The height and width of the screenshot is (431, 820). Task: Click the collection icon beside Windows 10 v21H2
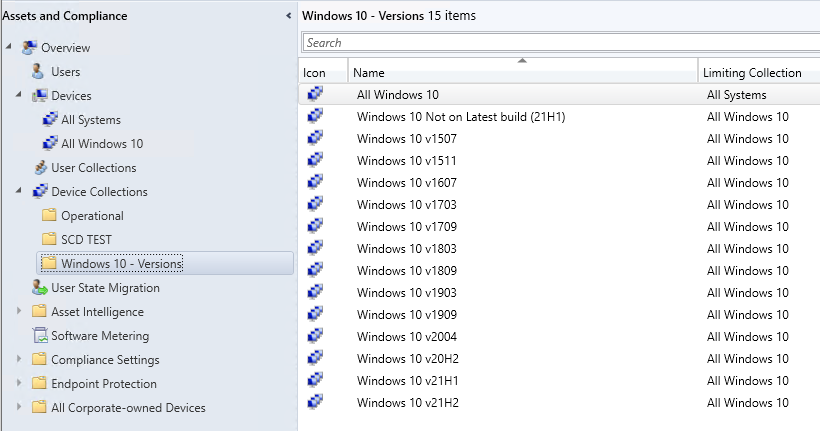point(315,402)
